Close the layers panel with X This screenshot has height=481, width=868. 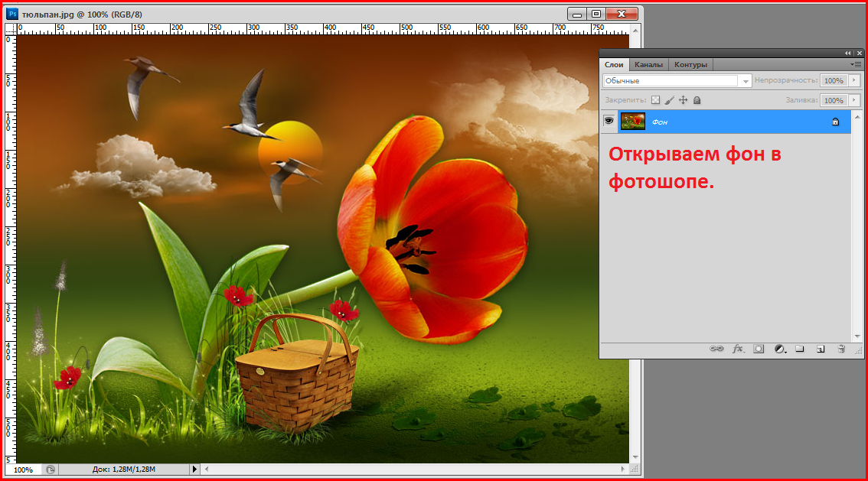(x=859, y=53)
